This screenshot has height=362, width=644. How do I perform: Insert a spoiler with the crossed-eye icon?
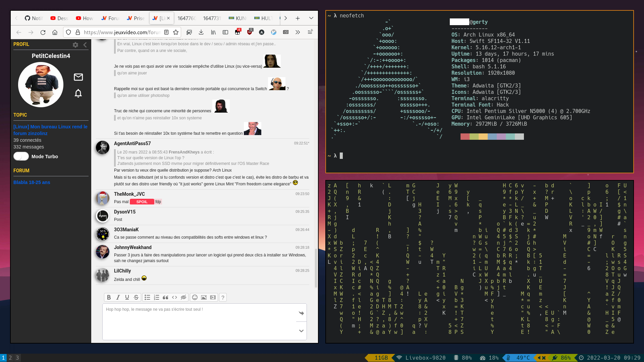(183, 297)
